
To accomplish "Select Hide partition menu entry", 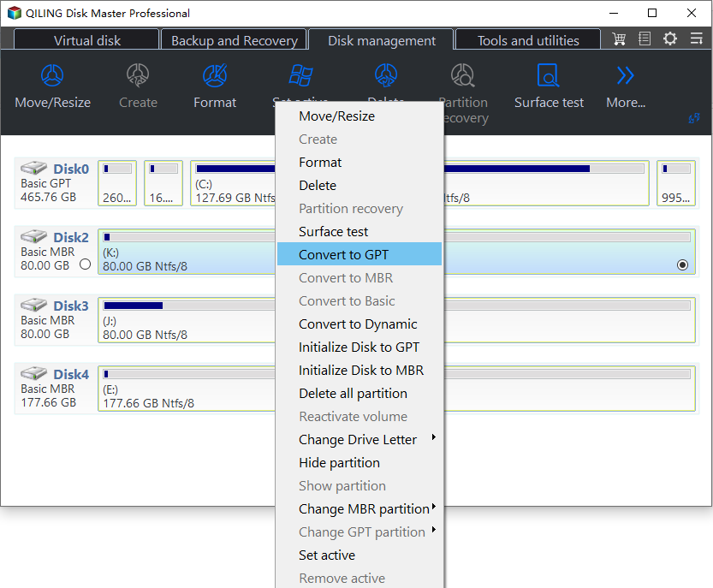I will 359,462.
